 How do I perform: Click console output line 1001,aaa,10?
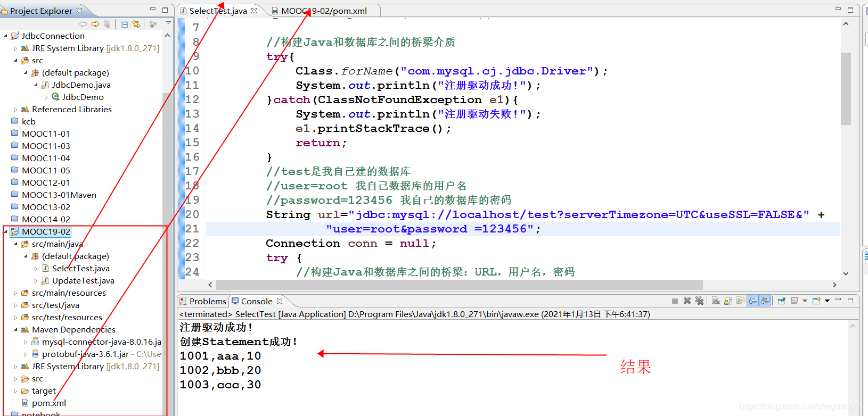coord(220,356)
